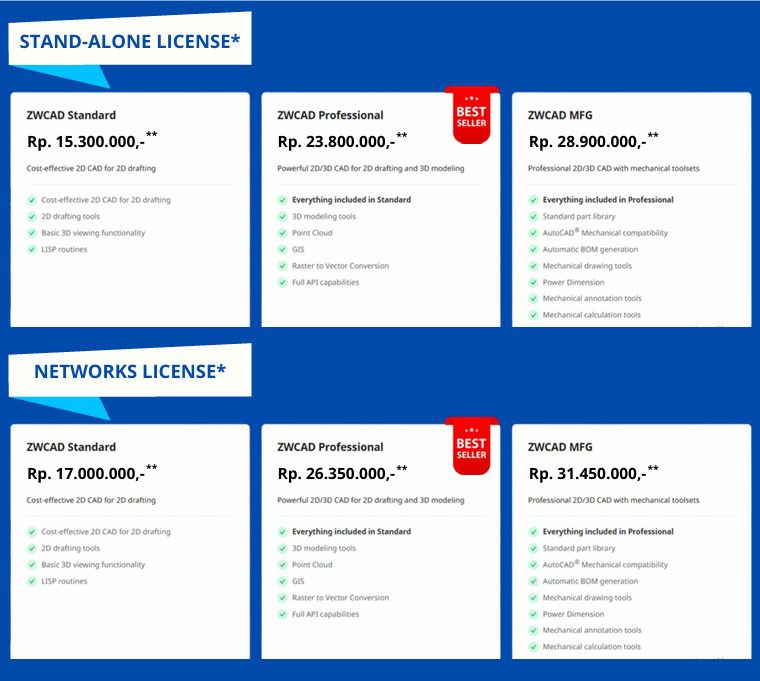Click 'Professional 2D/3D CAD with mechanical toolsets' subtitle in Stand-Alone

(x=614, y=168)
